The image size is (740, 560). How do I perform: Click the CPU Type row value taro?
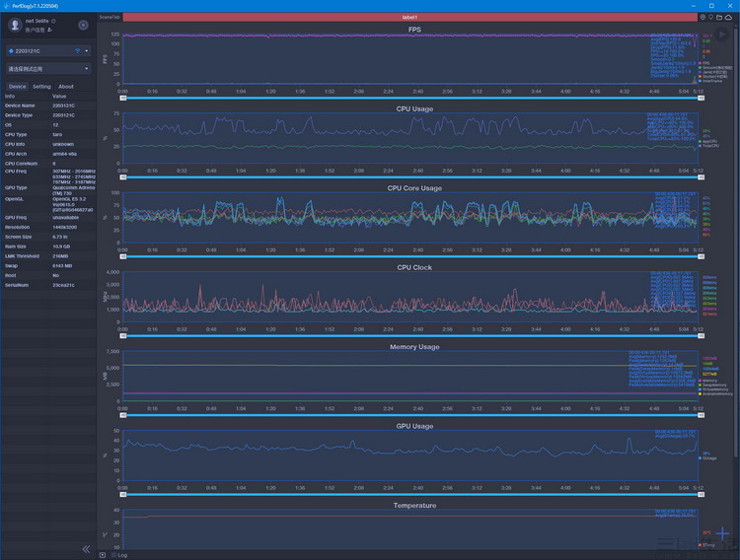tap(57, 134)
